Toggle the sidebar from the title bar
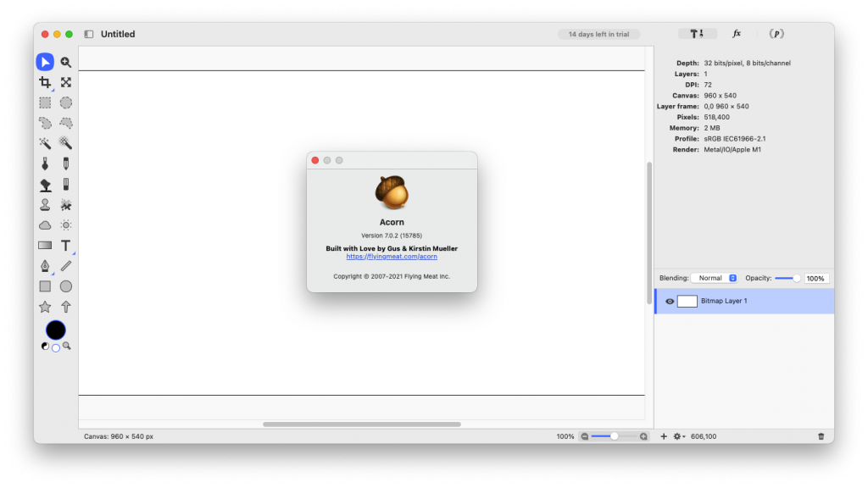This screenshot has width=868, height=488. (88, 34)
